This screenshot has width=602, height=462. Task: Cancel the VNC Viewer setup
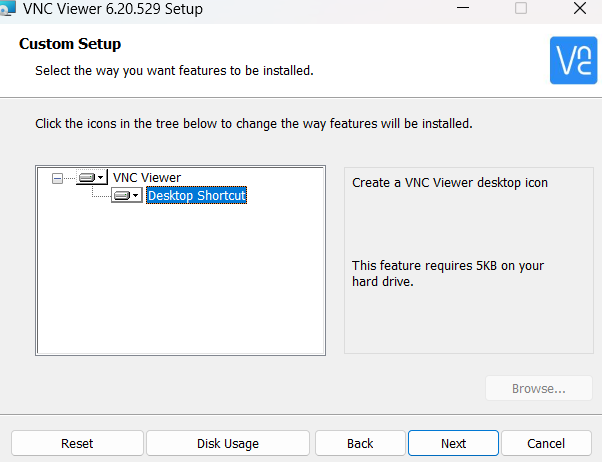[x=546, y=443]
